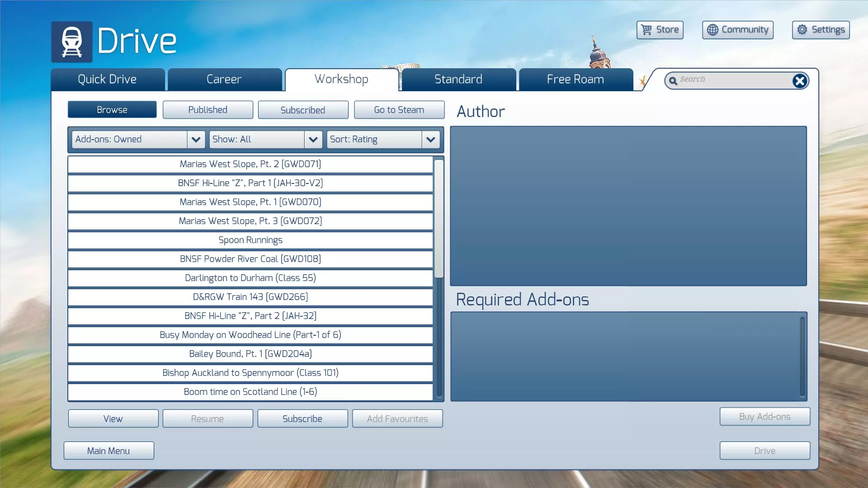Select the Subscribed filter button
868x488 pixels.
point(302,110)
